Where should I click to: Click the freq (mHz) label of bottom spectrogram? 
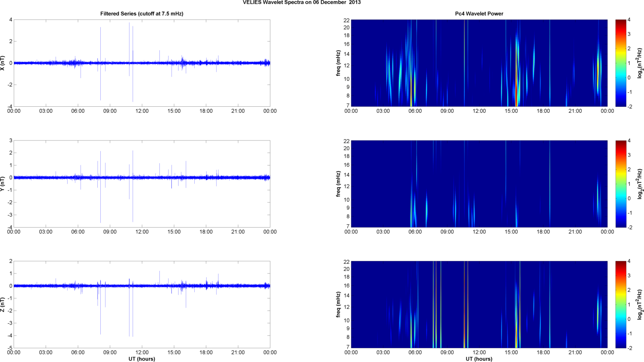[338, 305]
